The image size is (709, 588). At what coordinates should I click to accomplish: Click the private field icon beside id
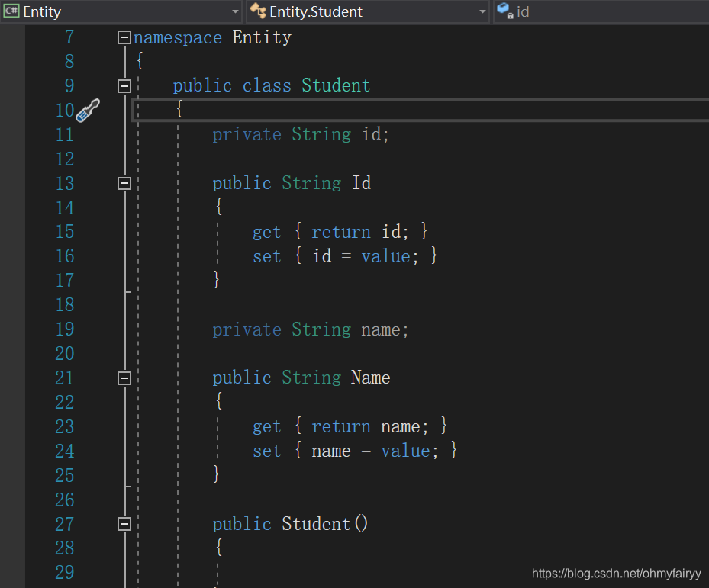pos(505,11)
